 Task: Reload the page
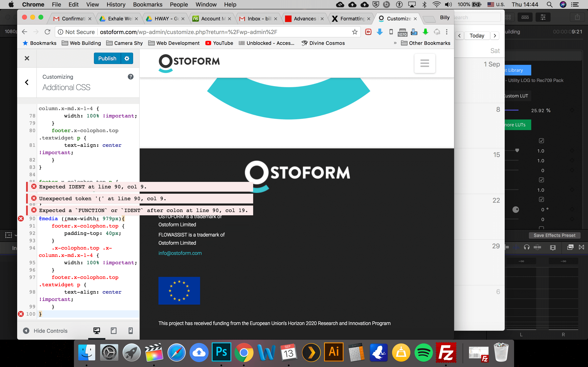(48, 32)
